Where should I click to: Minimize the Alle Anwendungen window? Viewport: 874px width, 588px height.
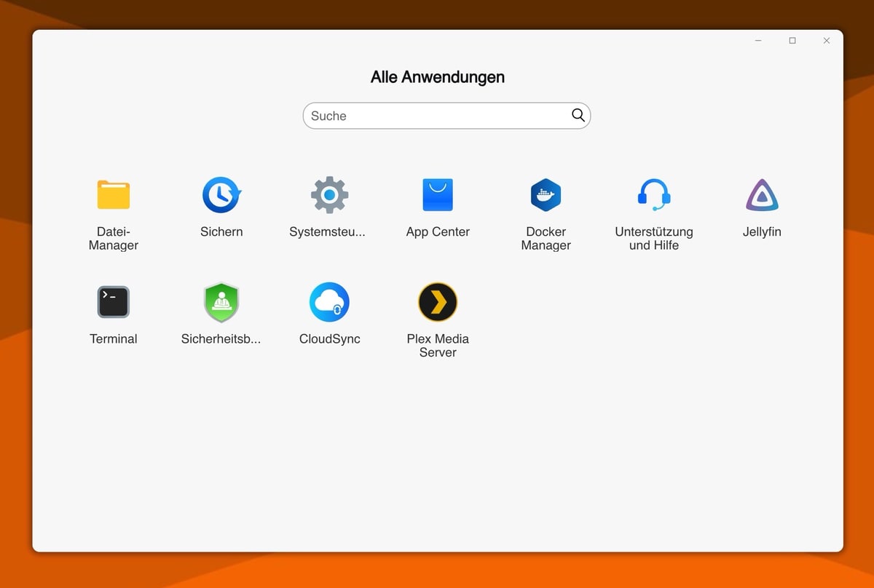tap(758, 41)
